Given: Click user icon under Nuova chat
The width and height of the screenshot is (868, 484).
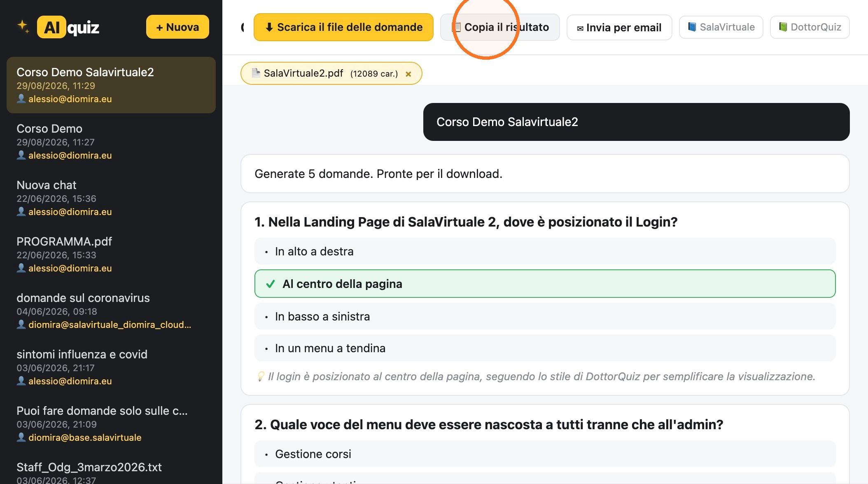Looking at the screenshot, I should coord(21,211).
